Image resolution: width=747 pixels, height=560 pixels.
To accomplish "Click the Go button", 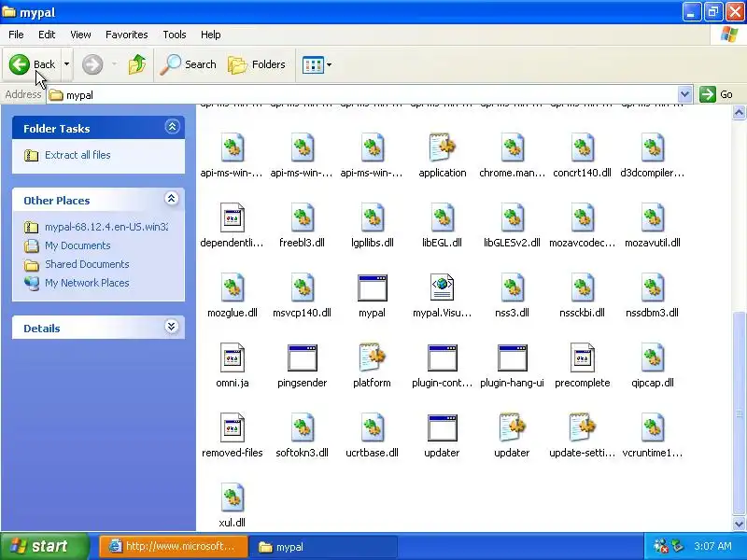I will tap(716, 94).
